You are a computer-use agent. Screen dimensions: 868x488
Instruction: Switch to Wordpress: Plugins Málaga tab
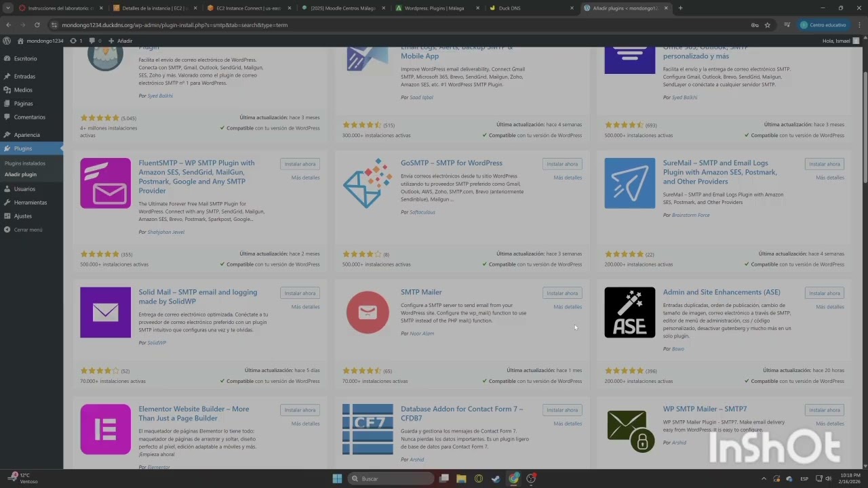point(439,8)
